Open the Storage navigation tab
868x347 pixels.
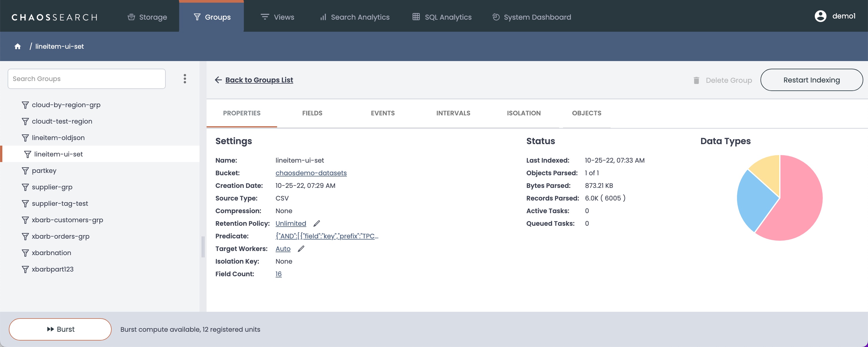[x=147, y=17]
